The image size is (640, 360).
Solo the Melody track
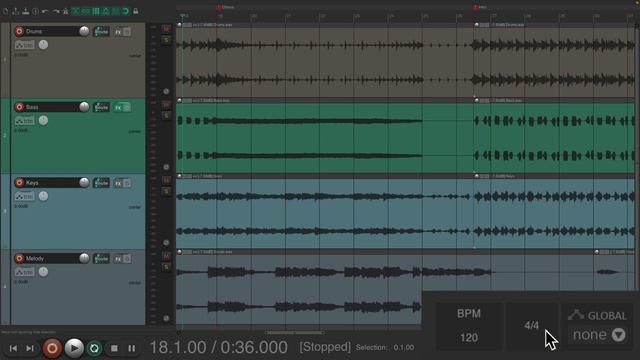point(166,267)
